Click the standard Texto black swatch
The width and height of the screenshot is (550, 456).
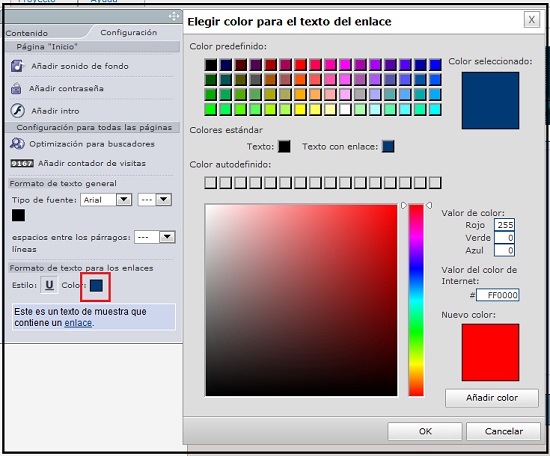tap(284, 146)
